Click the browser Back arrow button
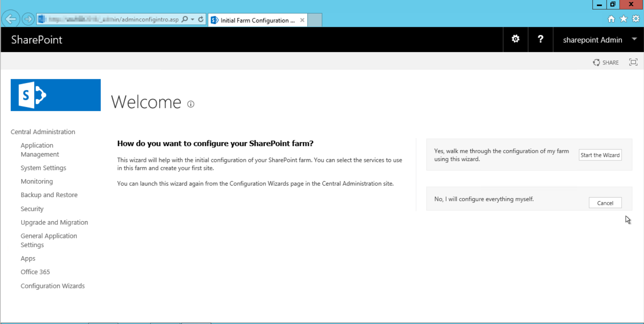Screen dimensions: 644x324 coord(11,19)
